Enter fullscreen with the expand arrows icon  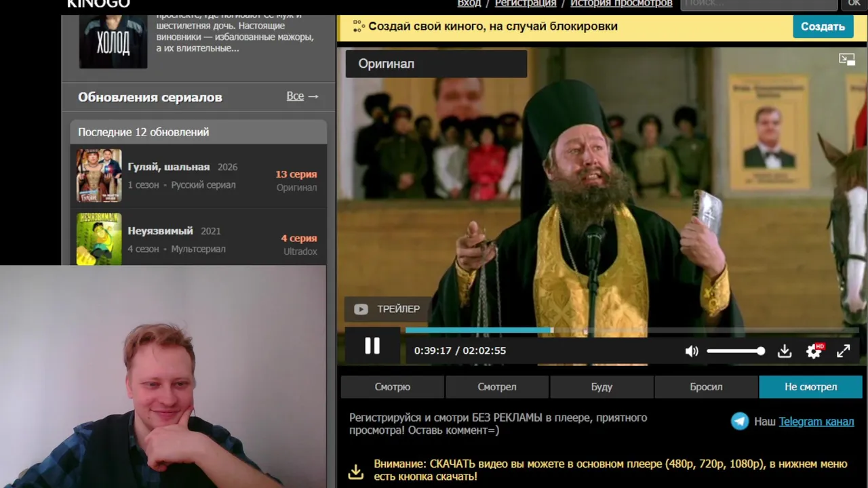click(x=844, y=351)
